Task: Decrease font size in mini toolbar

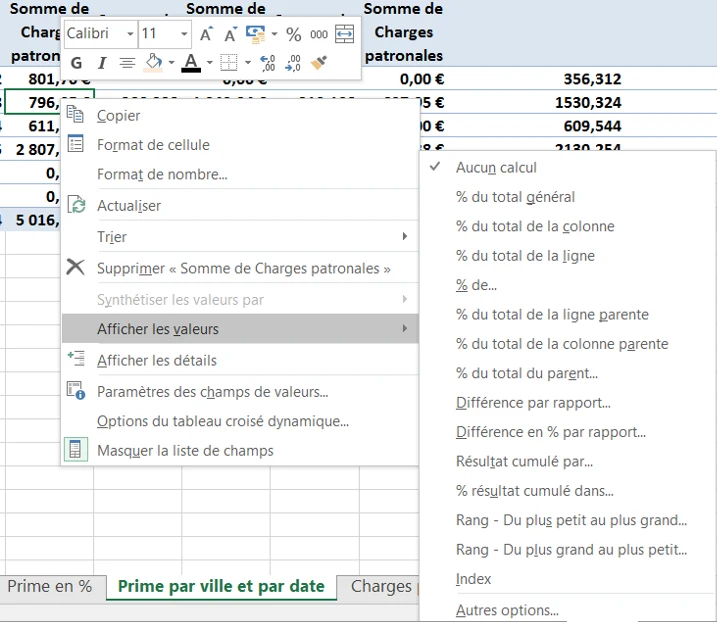Action: coord(230,34)
